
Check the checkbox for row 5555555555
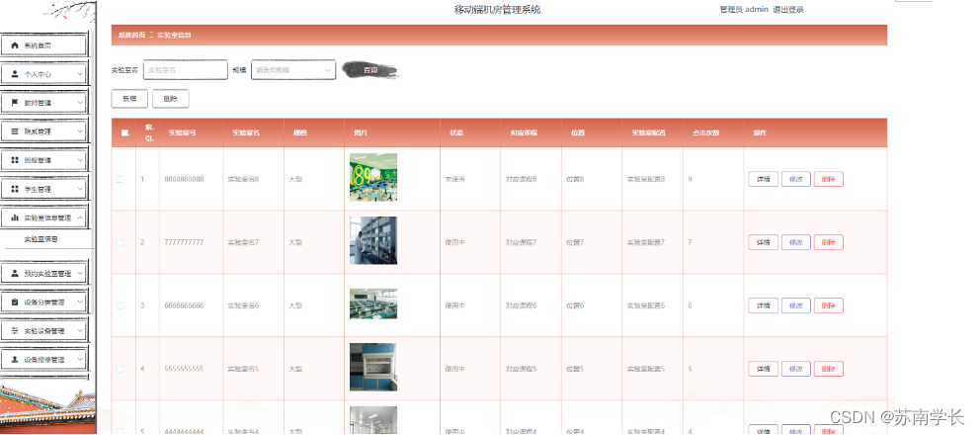120,369
